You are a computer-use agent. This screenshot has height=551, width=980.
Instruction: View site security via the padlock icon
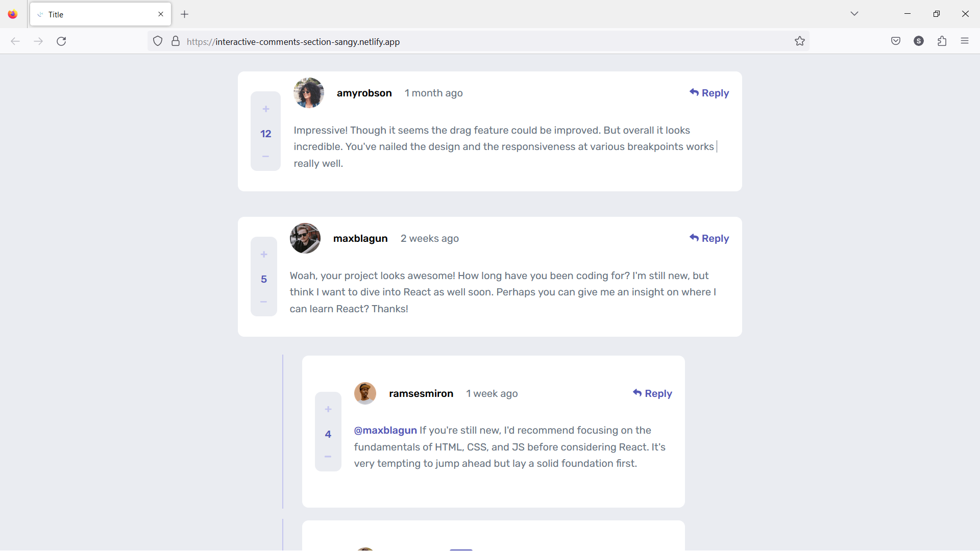(x=176, y=41)
